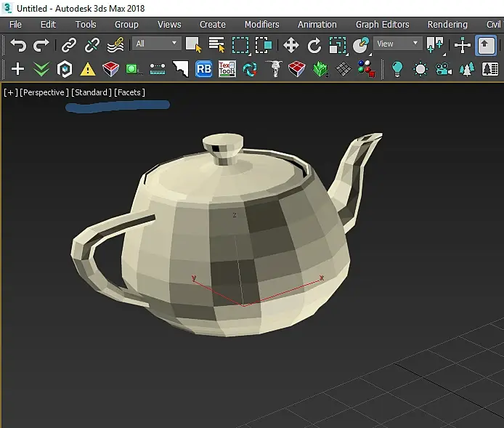Click the Undo arrow icon
504x428 pixels.
coord(18,45)
